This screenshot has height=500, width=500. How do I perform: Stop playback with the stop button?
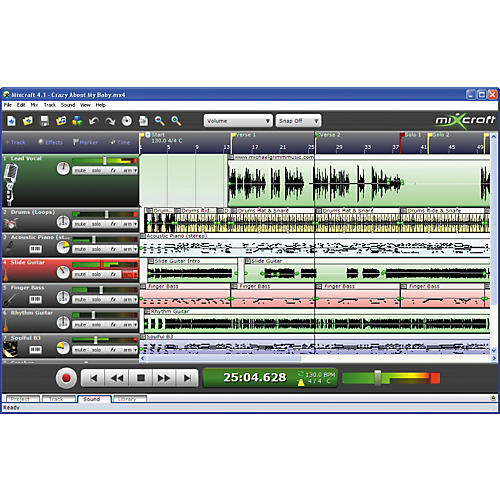pos(141,378)
